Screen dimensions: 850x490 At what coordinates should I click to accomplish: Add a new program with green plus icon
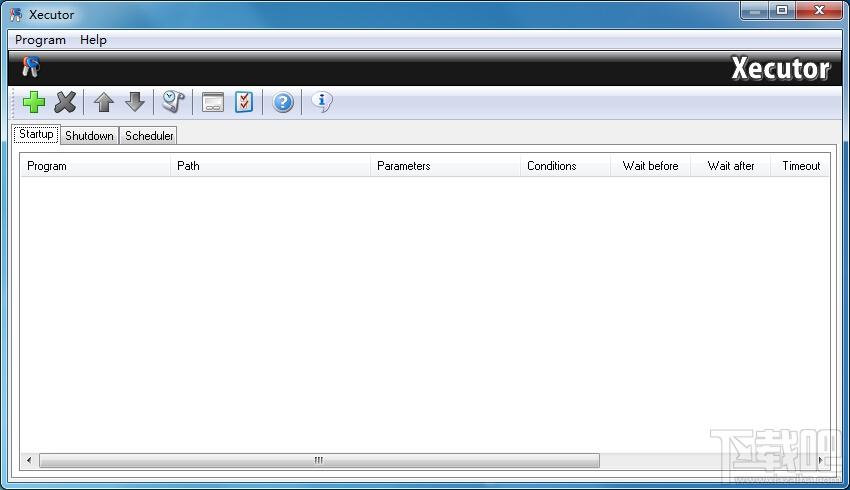[34, 102]
